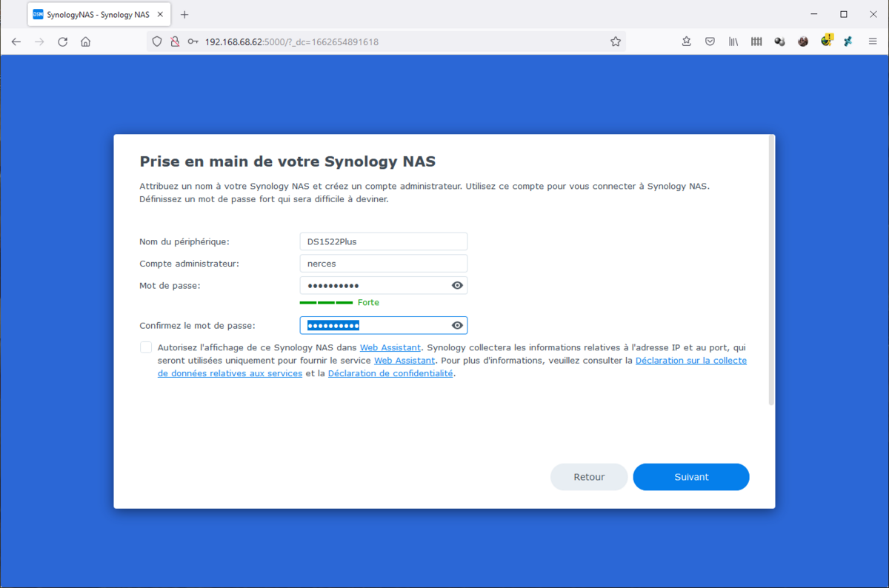Maximize the Firefox window
This screenshot has height=588, width=889.
[844, 14]
